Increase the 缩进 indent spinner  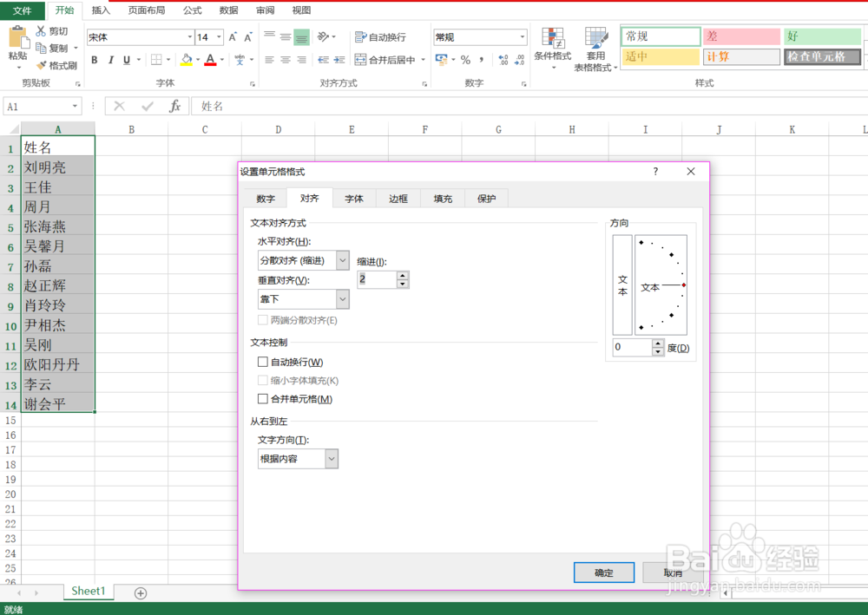pyautogui.click(x=403, y=276)
